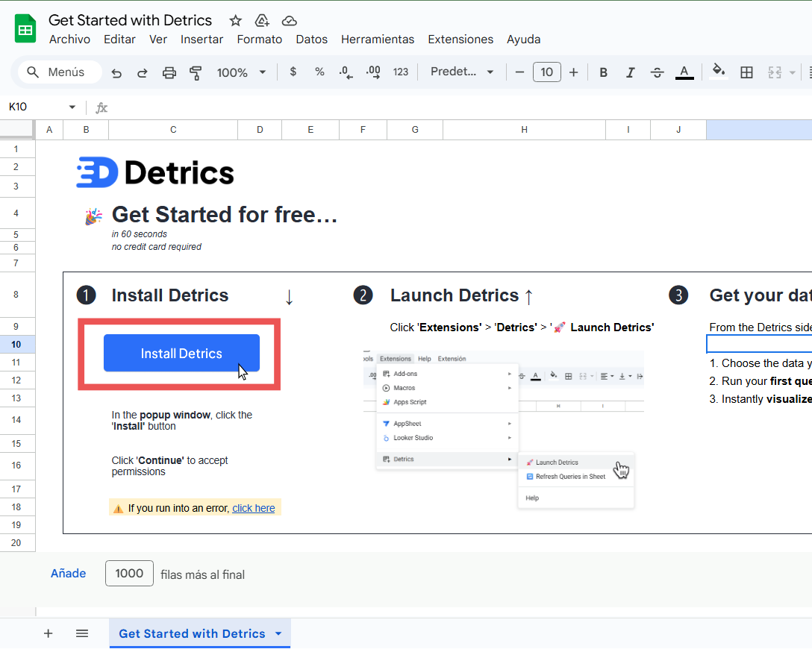
Task: Follow the 'click here' error help link
Action: pos(254,507)
